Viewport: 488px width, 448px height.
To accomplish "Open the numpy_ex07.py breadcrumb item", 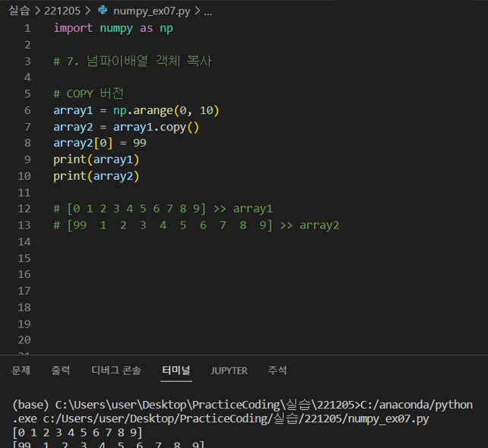I will tap(151, 11).
